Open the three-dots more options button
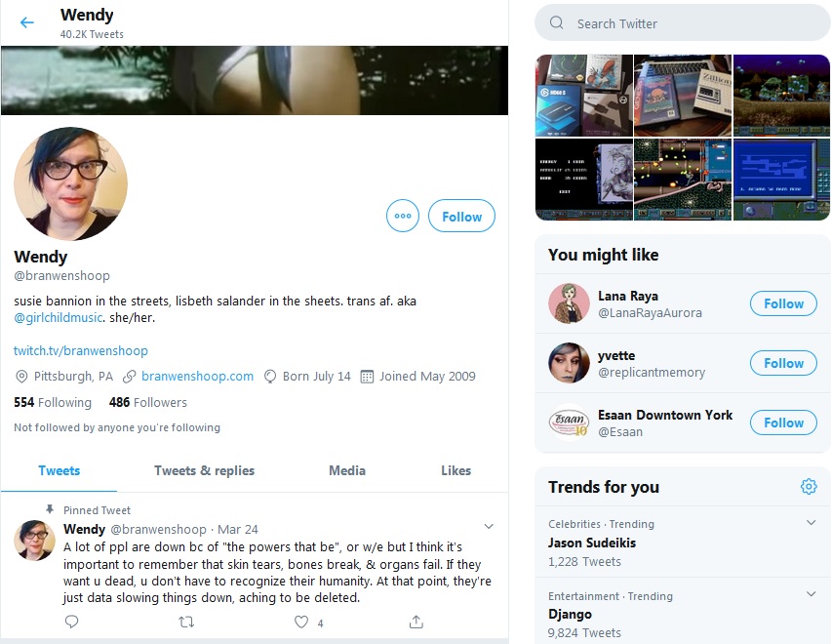Screen dimensions: 831x644 403,216
